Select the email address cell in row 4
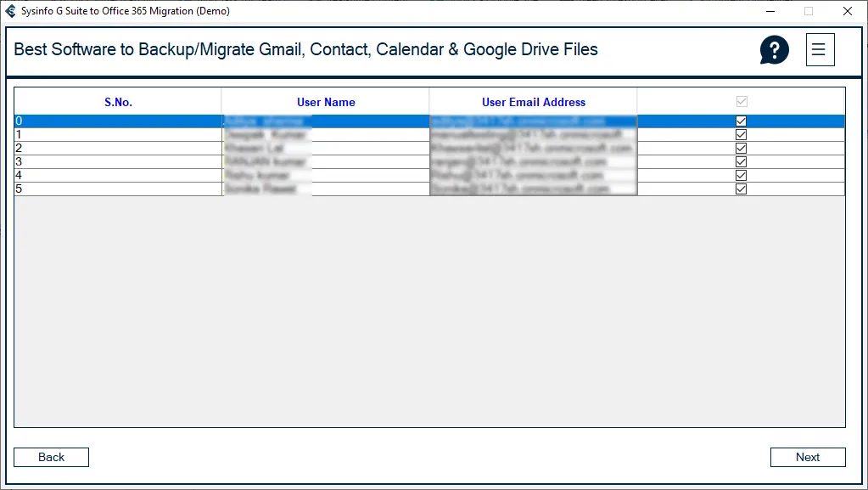The height and width of the screenshot is (490, 868). tap(533, 175)
